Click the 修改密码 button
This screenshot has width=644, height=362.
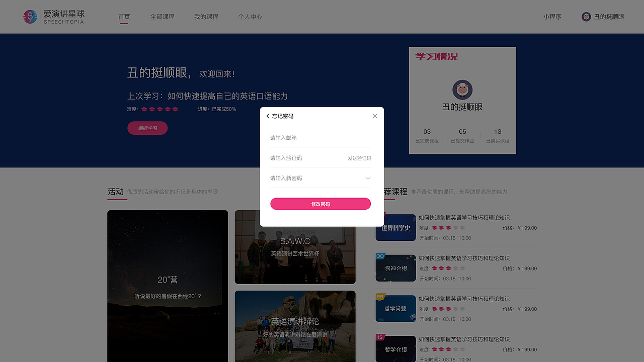pyautogui.click(x=320, y=204)
